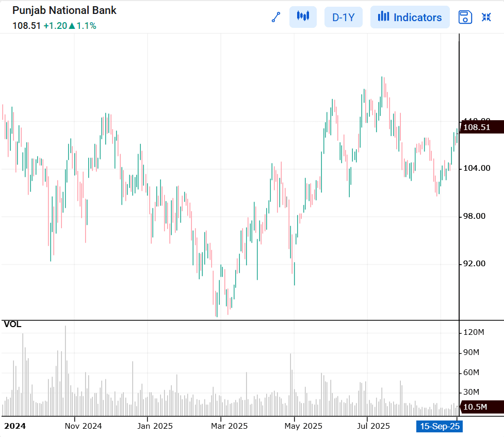Viewport: 504px width, 437px height.
Task: Click the 90M volume axis label
Action: point(471,352)
